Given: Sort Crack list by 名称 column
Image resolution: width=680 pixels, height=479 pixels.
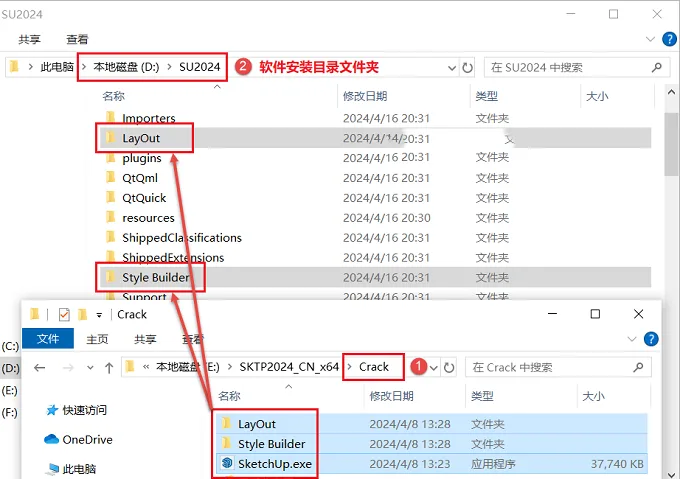Looking at the screenshot, I should pyautogui.click(x=229, y=396).
